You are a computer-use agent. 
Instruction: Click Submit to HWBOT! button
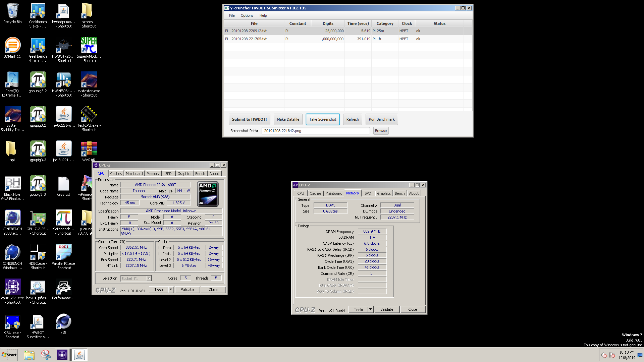(x=249, y=119)
